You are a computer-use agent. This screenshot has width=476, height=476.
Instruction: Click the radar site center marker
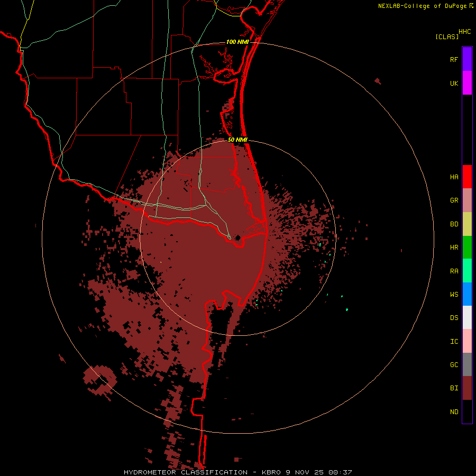(x=237, y=237)
